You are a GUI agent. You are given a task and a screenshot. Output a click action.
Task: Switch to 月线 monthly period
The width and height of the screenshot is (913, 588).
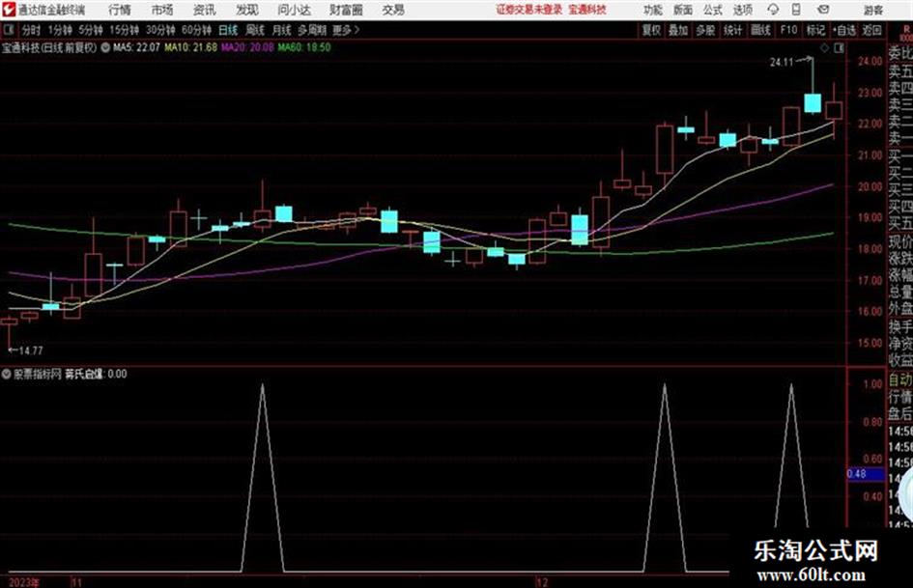[x=282, y=30]
